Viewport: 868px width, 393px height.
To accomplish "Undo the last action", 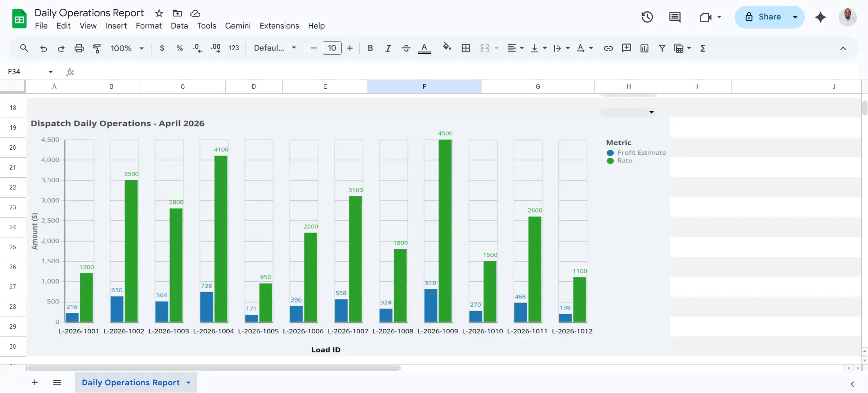I will (43, 48).
